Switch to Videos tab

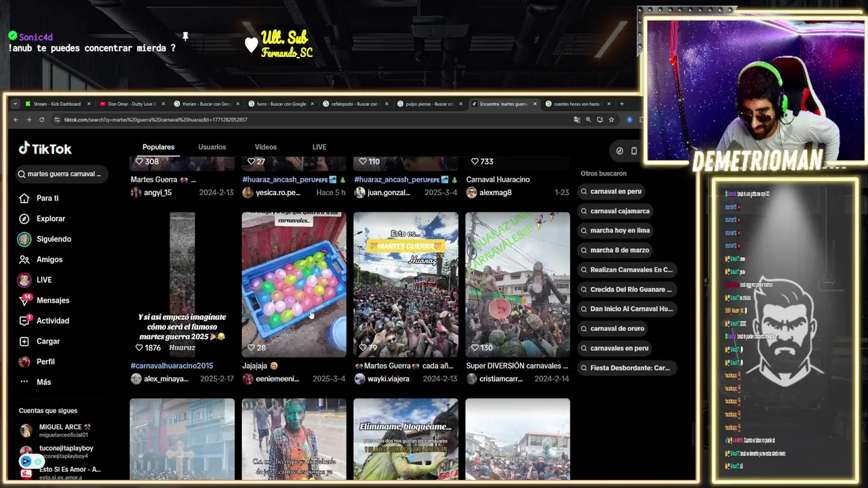tap(266, 147)
